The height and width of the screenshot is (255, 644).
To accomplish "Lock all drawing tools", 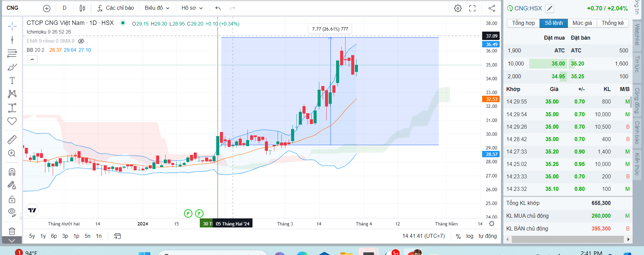I will click(12, 199).
